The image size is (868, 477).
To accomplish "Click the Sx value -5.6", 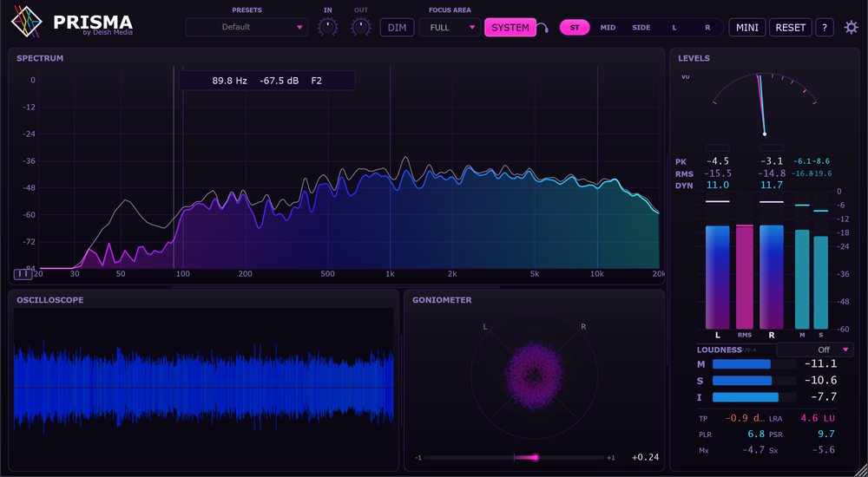I will (x=823, y=450).
